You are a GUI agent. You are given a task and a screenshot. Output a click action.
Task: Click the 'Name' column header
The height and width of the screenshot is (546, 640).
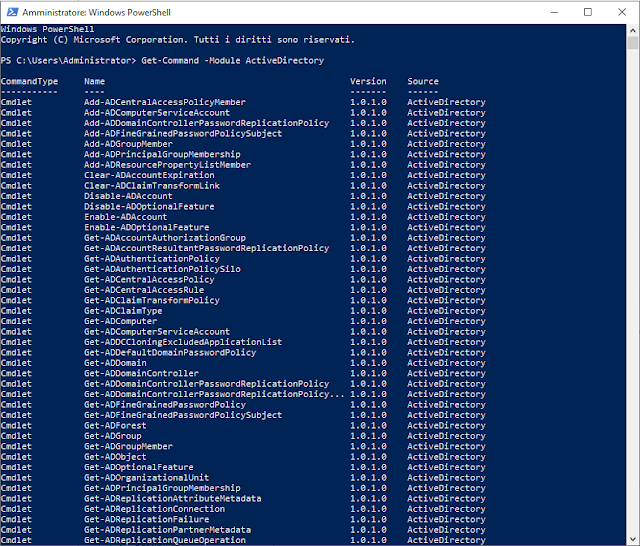(x=94, y=82)
